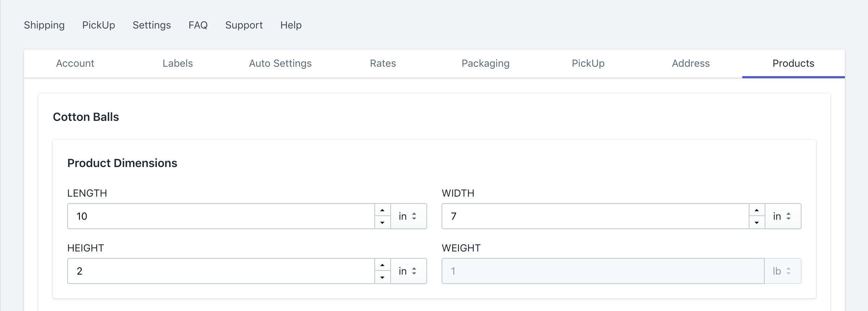Image resolution: width=868 pixels, height=311 pixels.
Task: Switch to the Account tab
Action: [x=75, y=63]
